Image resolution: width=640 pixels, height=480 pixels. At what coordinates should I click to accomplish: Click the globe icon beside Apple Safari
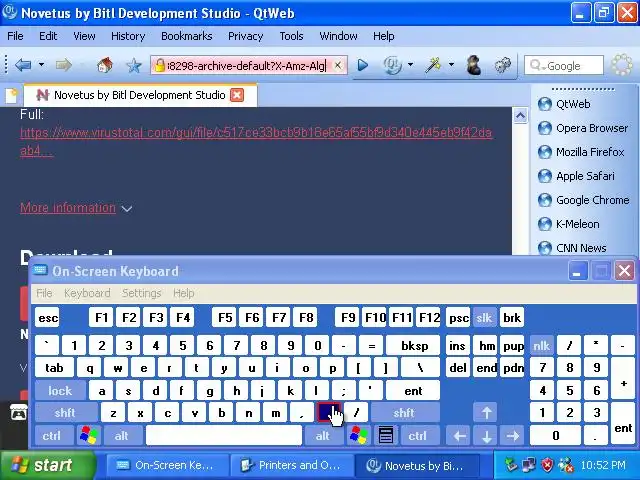click(545, 176)
